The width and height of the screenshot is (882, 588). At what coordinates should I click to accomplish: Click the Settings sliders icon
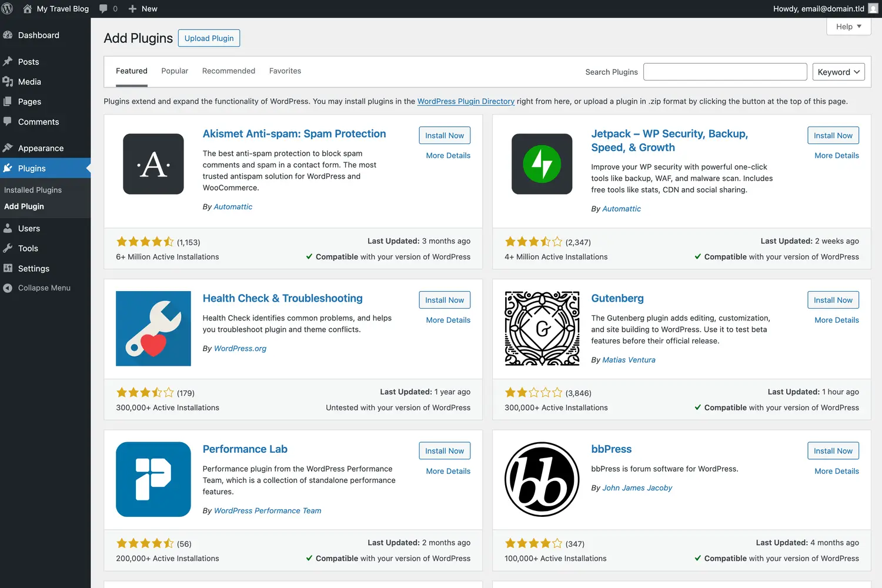pos(8,268)
